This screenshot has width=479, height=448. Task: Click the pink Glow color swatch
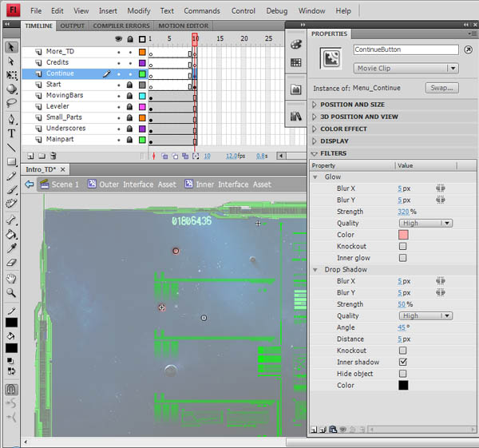click(x=403, y=235)
